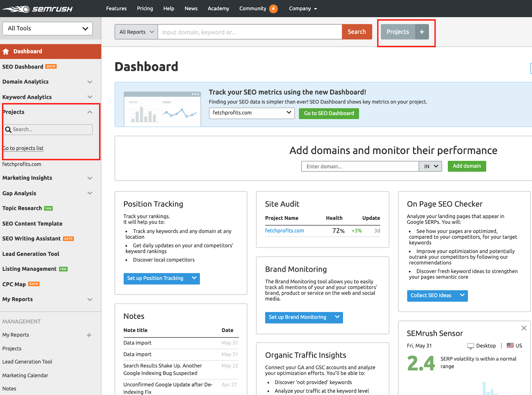Open the Community menu item

click(x=253, y=9)
